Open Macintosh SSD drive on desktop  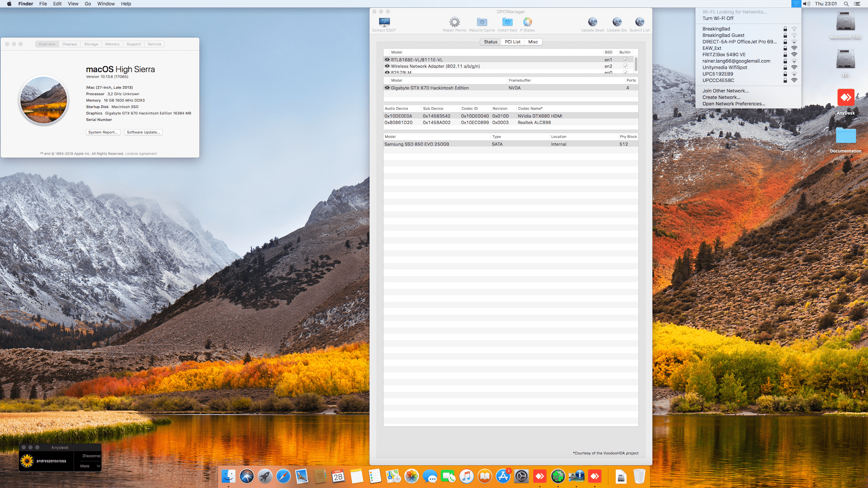tap(845, 25)
